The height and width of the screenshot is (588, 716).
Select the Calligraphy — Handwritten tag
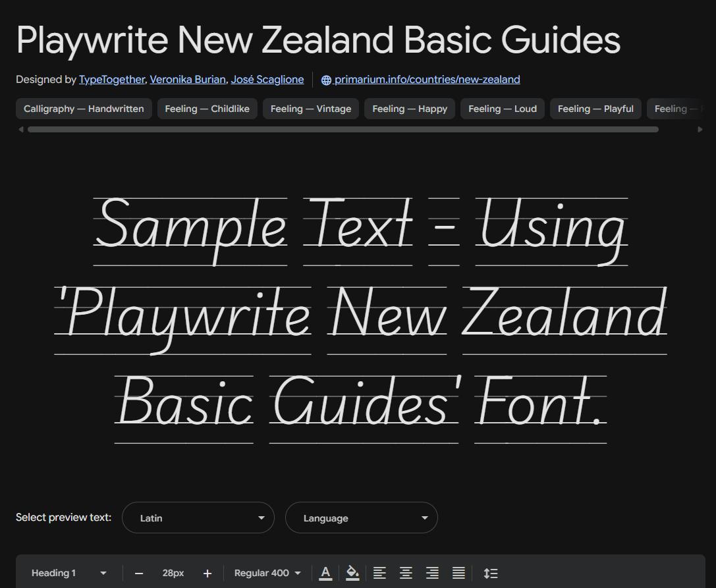(84, 109)
